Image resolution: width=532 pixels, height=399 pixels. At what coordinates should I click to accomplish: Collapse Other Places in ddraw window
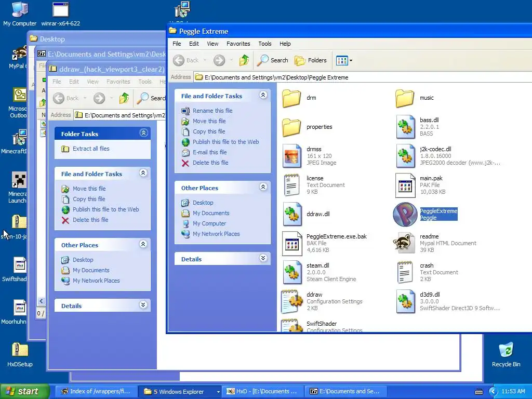point(143,244)
